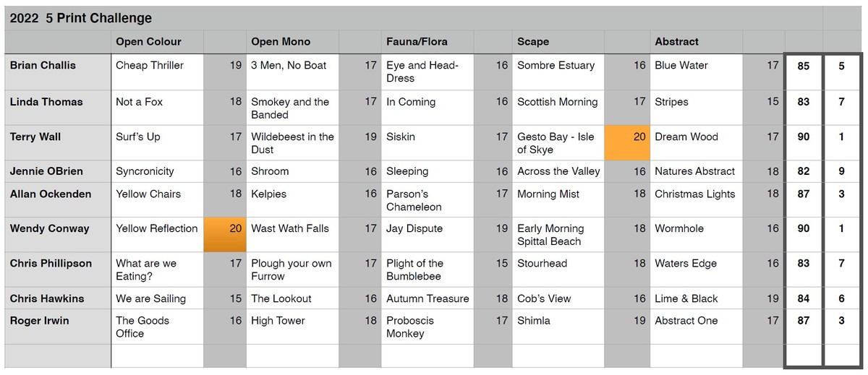
Task: Click the orange Gesto Bay score cell
Action: pos(627,143)
